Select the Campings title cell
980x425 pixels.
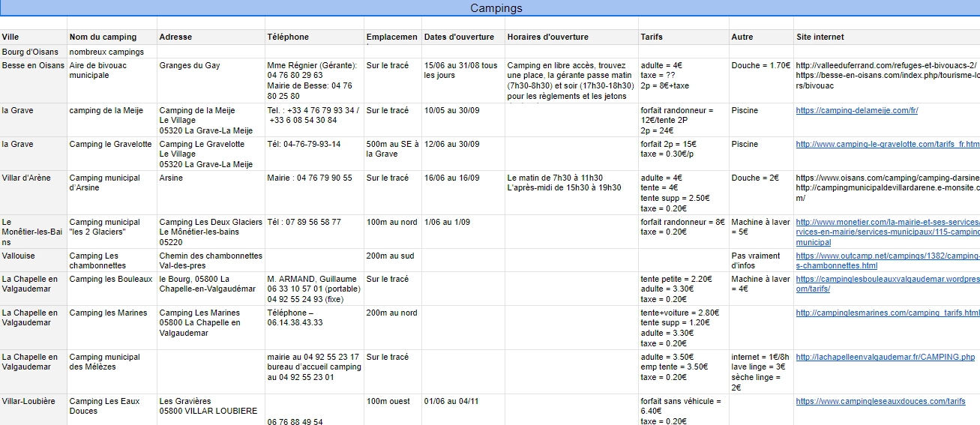pos(490,8)
